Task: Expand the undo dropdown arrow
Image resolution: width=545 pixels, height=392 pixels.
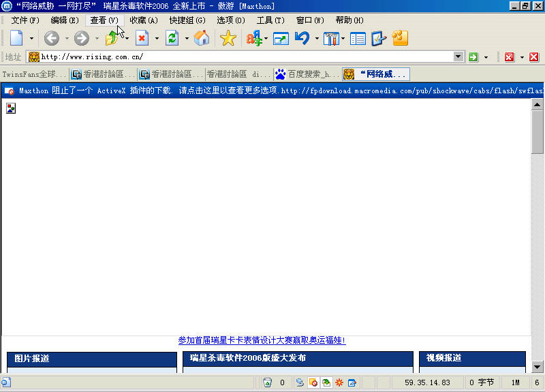Action: [x=317, y=38]
